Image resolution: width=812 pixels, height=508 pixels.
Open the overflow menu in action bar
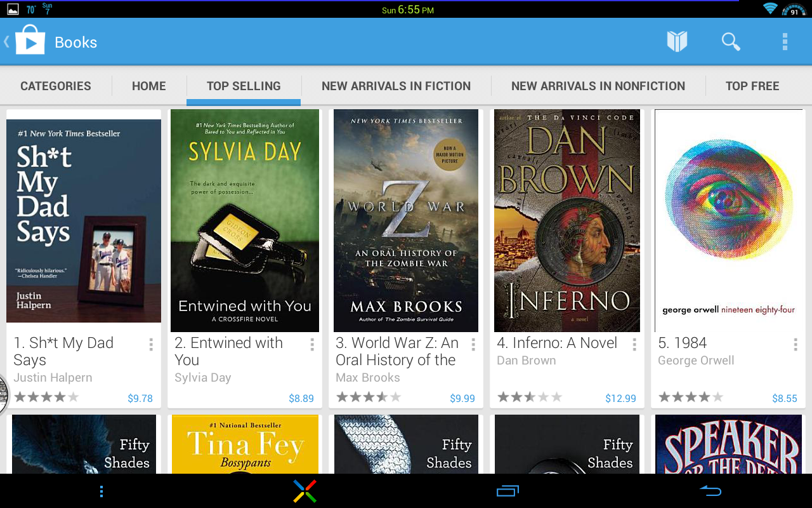pos(785,42)
